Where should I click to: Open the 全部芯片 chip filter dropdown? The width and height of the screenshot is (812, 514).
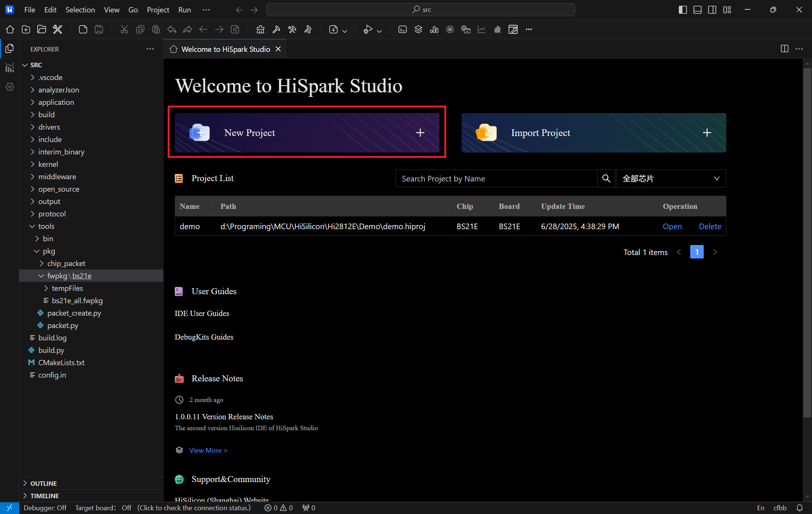[671, 178]
